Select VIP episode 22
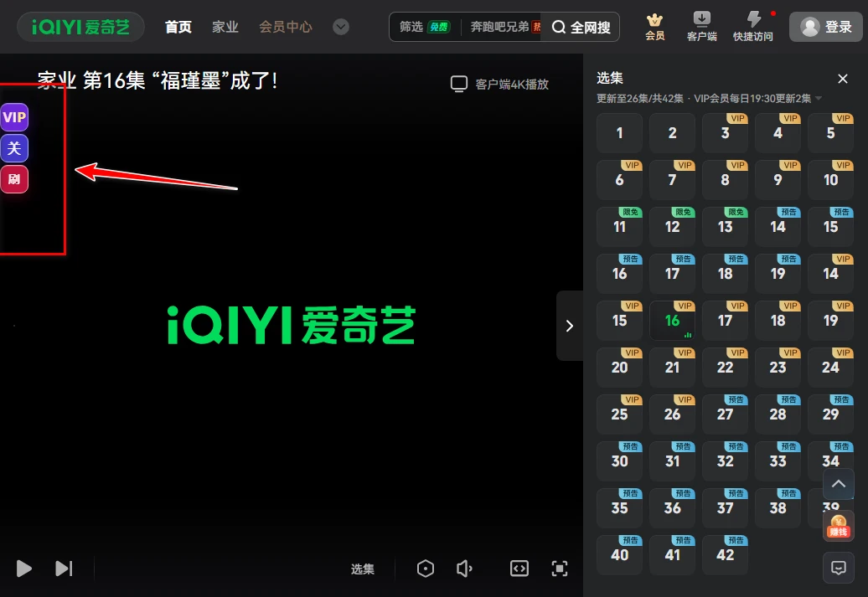 (x=726, y=368)
